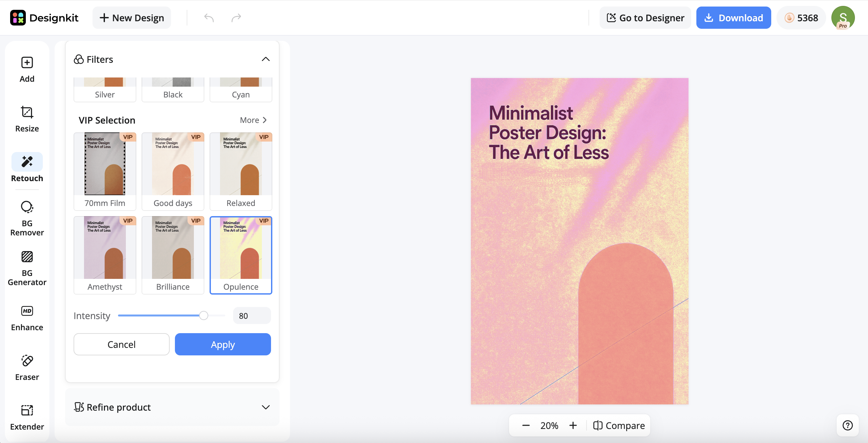
Task: Select the Amethyst filter
Action: pyautogui.click(x=105, y=255)
